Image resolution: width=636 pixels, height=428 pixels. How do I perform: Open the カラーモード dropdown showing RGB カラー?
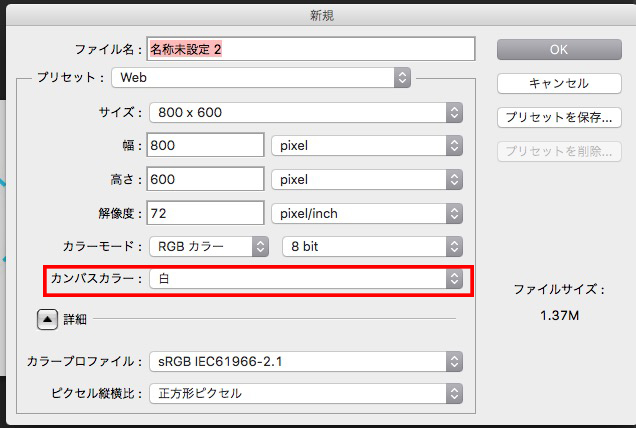tap(208, 246)
